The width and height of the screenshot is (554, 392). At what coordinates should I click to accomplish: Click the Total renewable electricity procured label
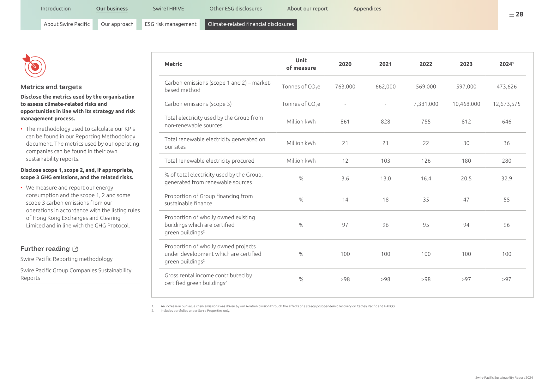pos(209,161)
